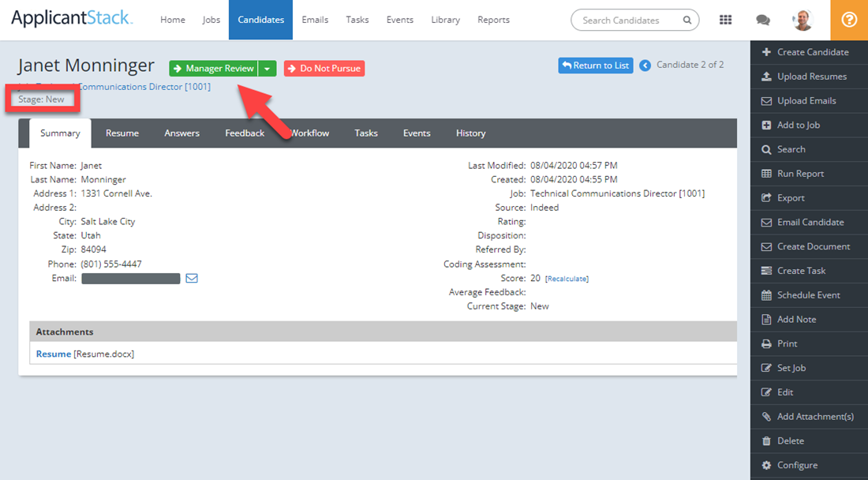Click the Recalculate score link
This screenshot has width=868, height=480.
(567, 279)
